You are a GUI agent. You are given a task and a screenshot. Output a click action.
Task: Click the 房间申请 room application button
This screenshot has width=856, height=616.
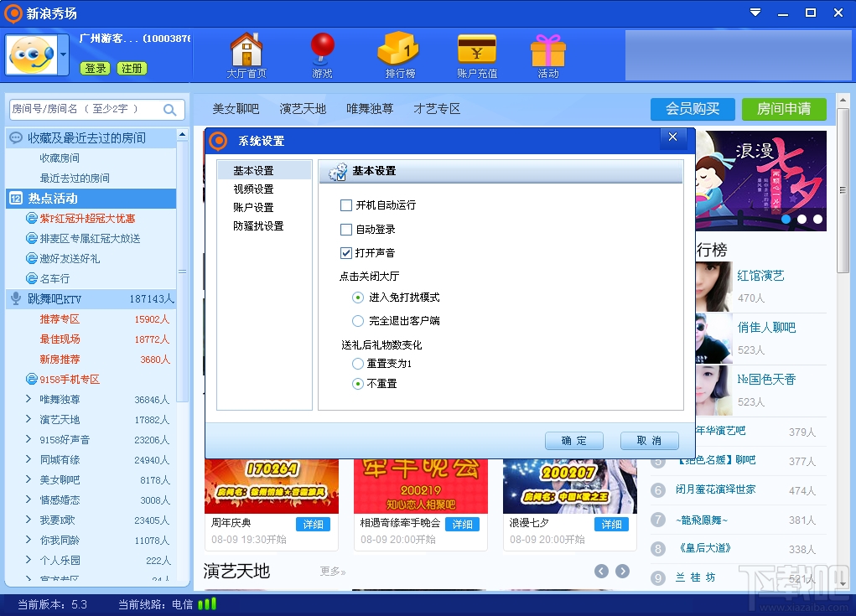tap(783, 109)
